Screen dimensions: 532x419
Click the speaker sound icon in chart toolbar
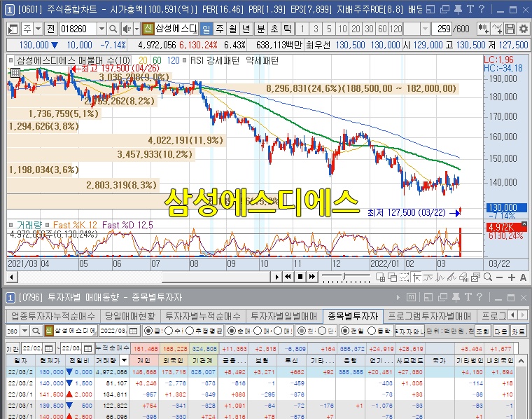point(126,29)
